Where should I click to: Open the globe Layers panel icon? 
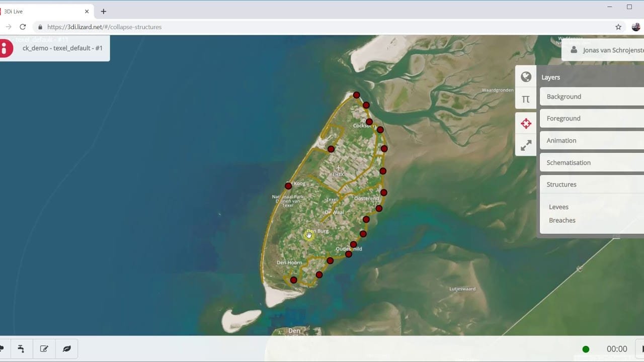526,77
